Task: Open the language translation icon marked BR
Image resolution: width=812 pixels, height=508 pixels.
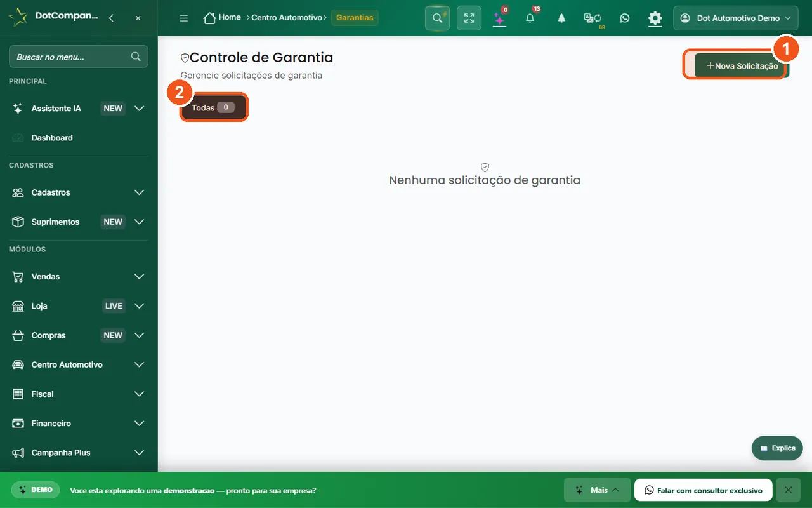Action: [593, 18]
